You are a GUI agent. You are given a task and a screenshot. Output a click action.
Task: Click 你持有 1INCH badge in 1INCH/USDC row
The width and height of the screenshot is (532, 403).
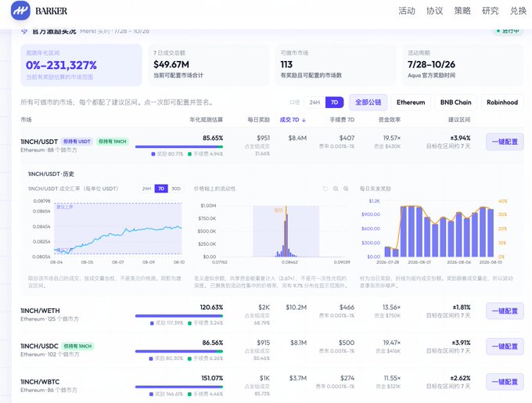click(x=78, y=346)
